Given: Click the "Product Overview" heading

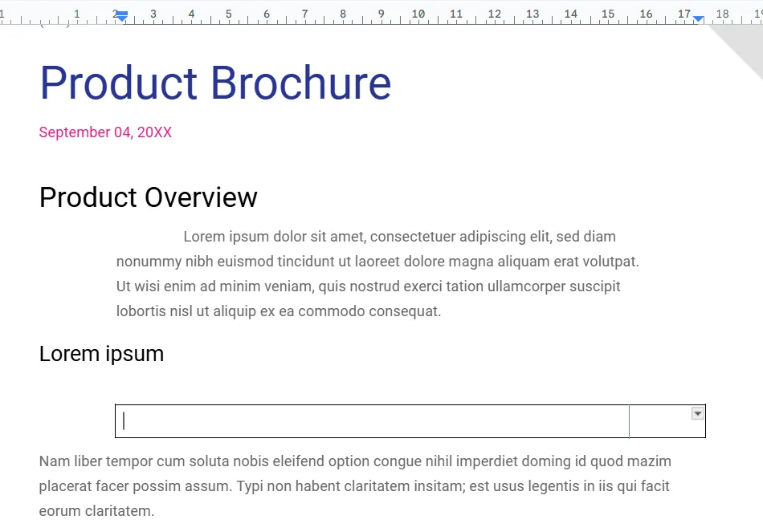Looking at the screenshot, I should pos(148,197).
